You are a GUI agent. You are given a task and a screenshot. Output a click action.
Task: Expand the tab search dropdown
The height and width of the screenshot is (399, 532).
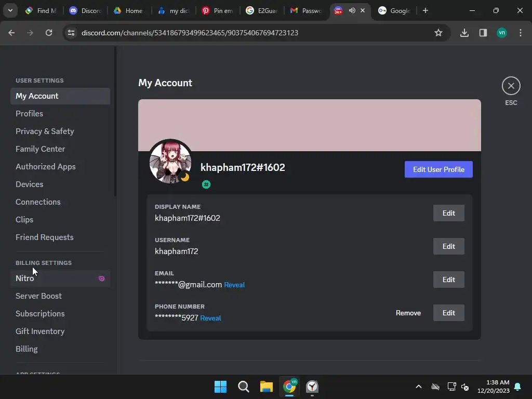[10, 10]
